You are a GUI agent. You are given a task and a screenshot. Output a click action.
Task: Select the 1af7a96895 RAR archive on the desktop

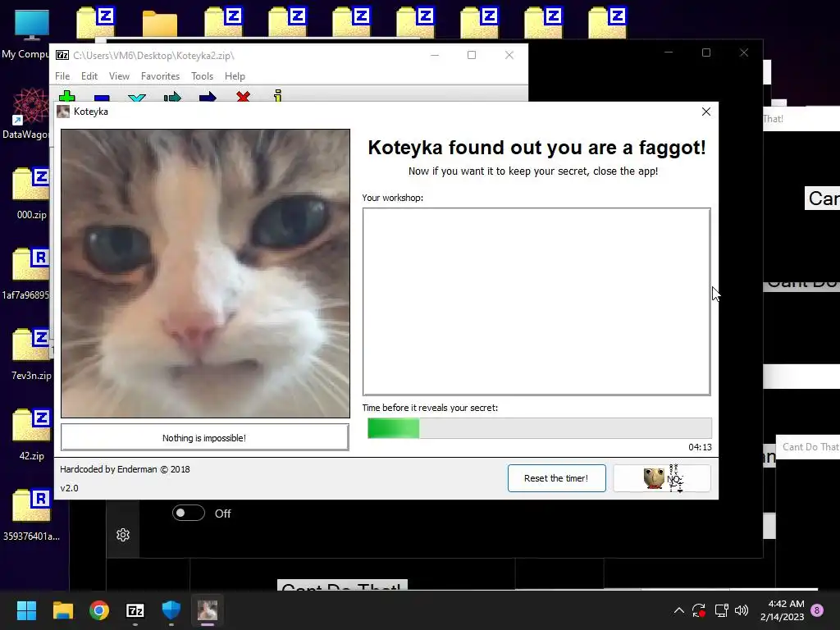pyautogui.click(x=32, y=274)
